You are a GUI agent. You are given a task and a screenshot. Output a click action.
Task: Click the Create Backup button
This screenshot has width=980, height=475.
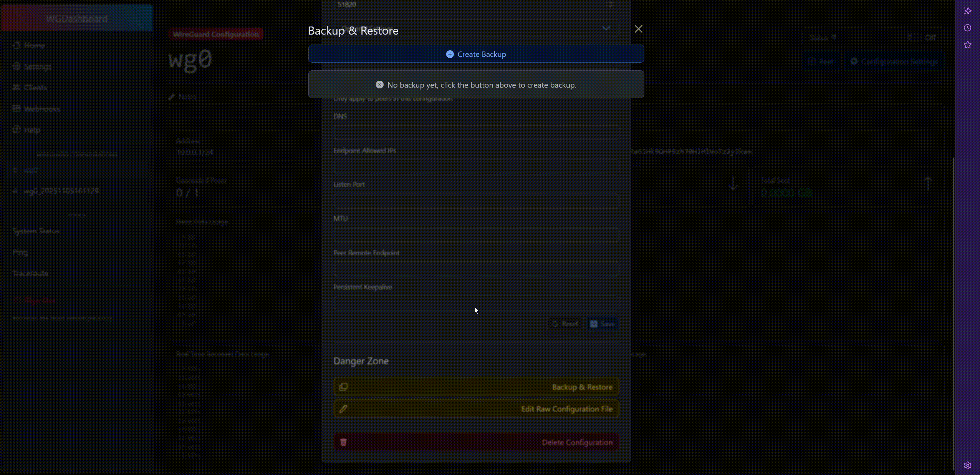click(x=475, y=54)
